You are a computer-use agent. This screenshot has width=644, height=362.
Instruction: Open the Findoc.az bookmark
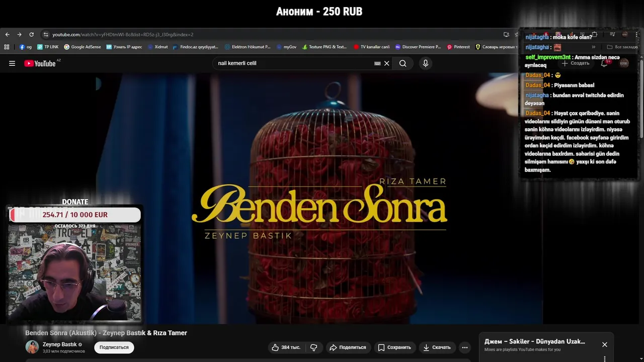196,47
